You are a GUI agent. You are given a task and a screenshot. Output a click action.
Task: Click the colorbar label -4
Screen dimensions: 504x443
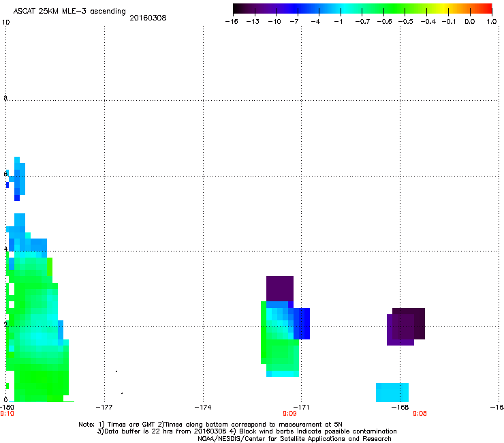[315, 22]
